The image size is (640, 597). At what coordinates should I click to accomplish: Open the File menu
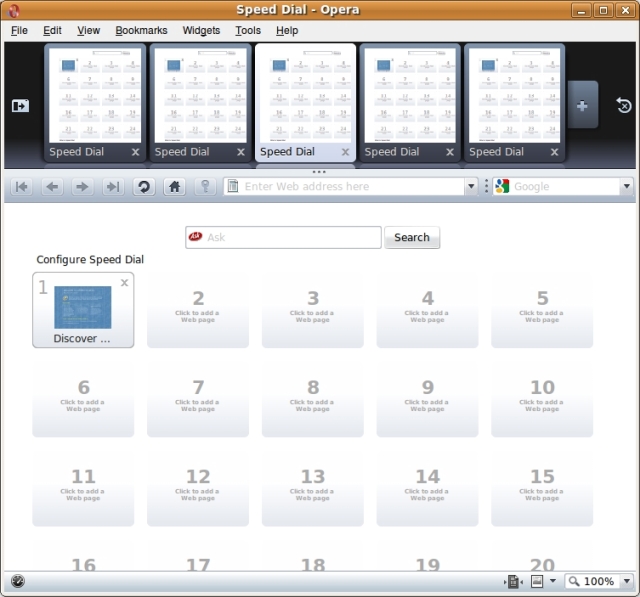click(19, 31)
